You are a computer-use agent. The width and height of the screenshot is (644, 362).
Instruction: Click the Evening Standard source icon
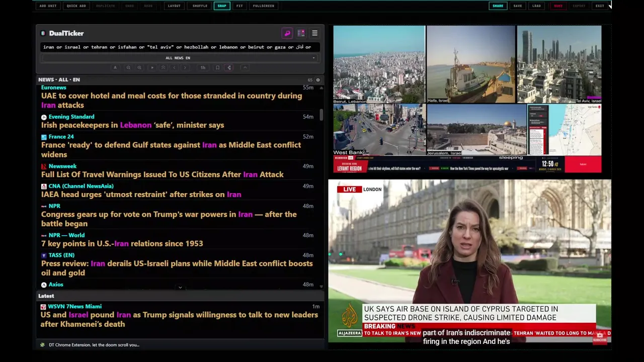[44, 117]
